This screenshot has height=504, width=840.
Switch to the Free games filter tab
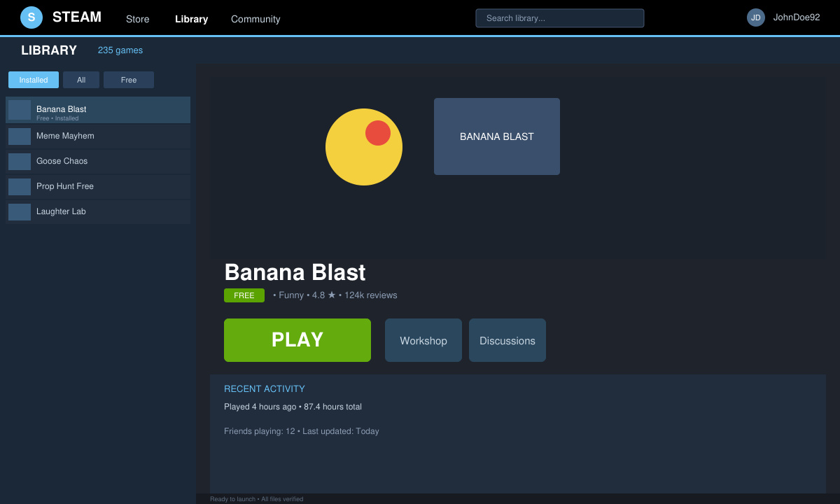click(x=129, y=80)
